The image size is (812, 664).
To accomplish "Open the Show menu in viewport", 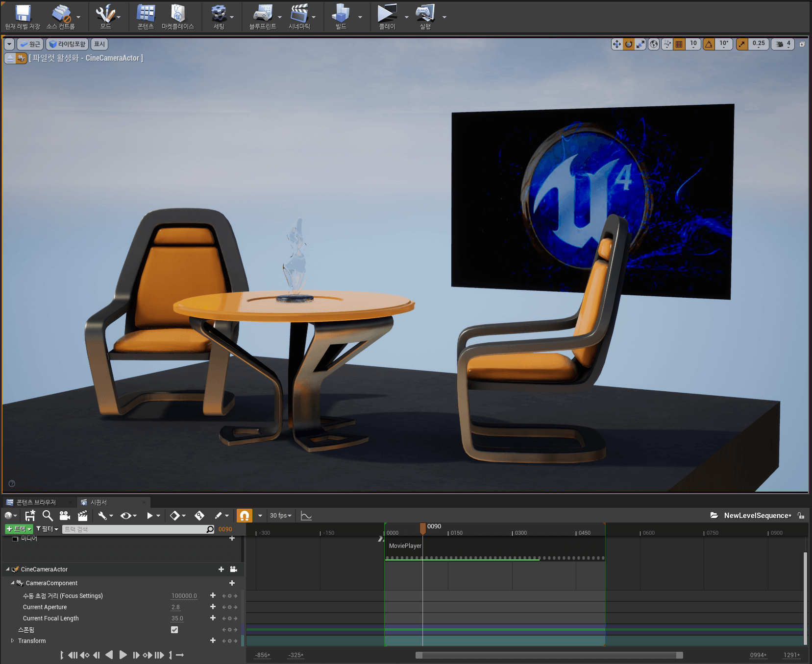I will point(99,44).
